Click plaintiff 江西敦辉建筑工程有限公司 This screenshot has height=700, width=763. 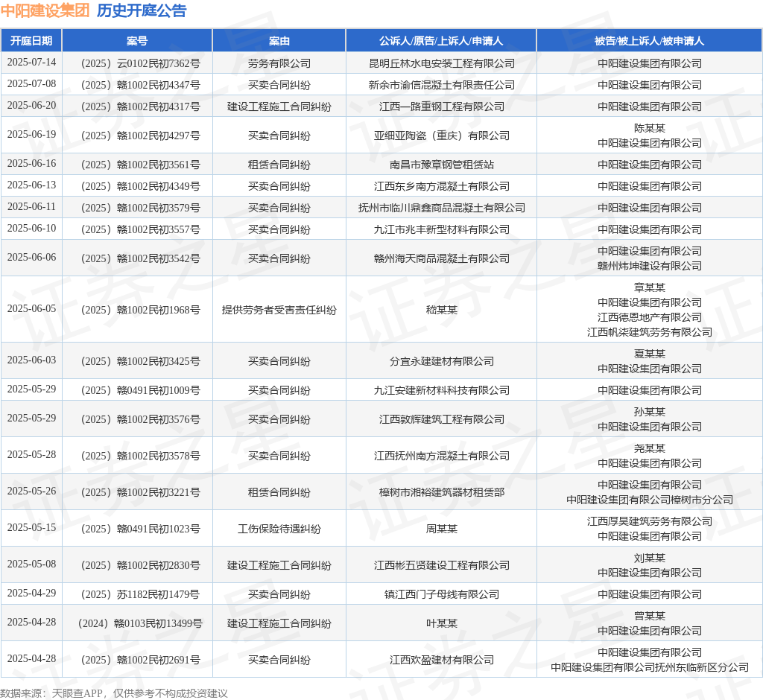coord(441,419)
